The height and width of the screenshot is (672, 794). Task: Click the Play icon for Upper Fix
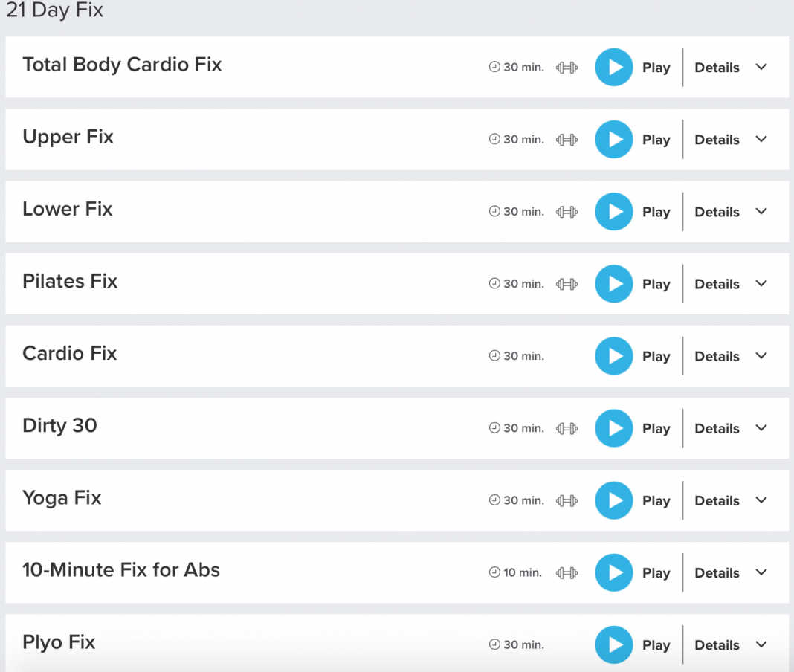click(x=613, y=139)
